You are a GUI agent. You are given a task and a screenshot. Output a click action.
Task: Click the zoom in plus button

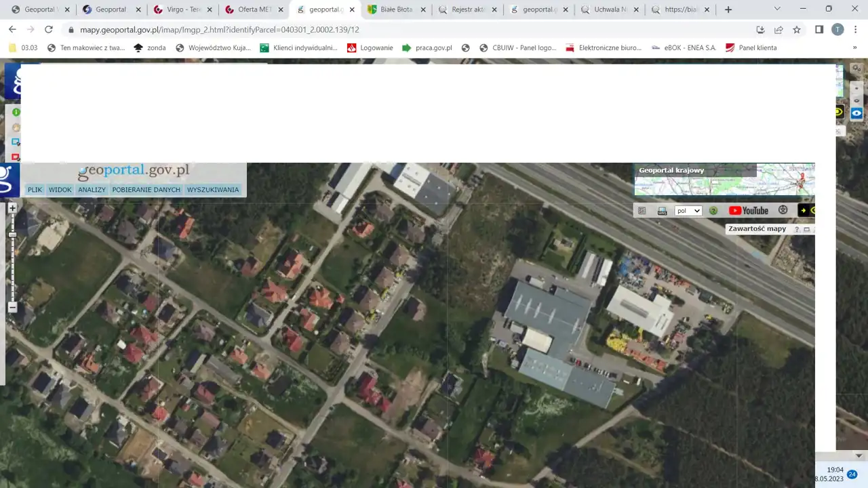(x=12, y=208)
